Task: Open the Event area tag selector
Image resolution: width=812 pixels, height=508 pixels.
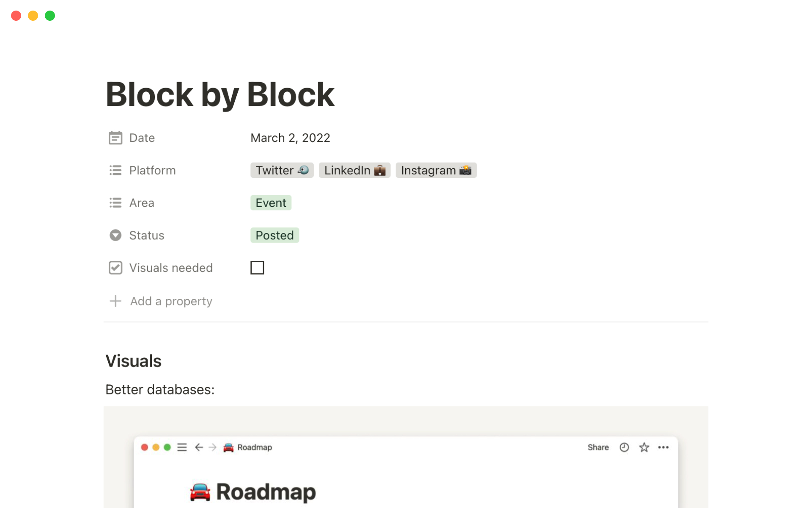Action: coord(271,203)
